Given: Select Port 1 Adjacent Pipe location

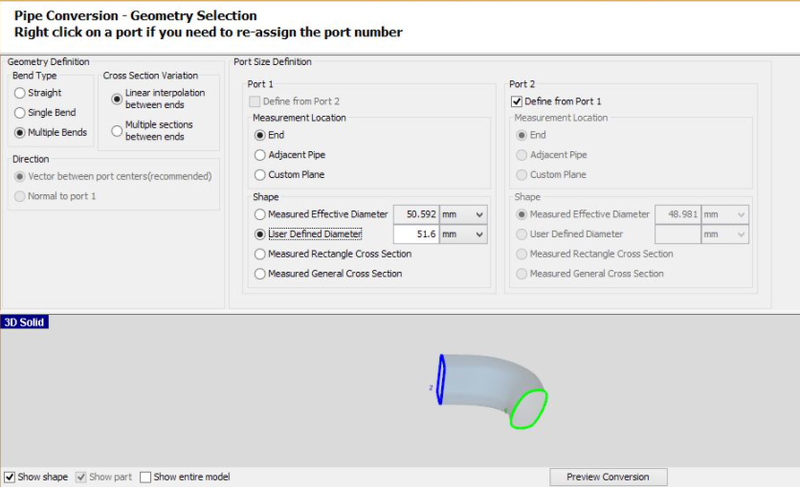Looking at the screenshot, I should 260,155.
